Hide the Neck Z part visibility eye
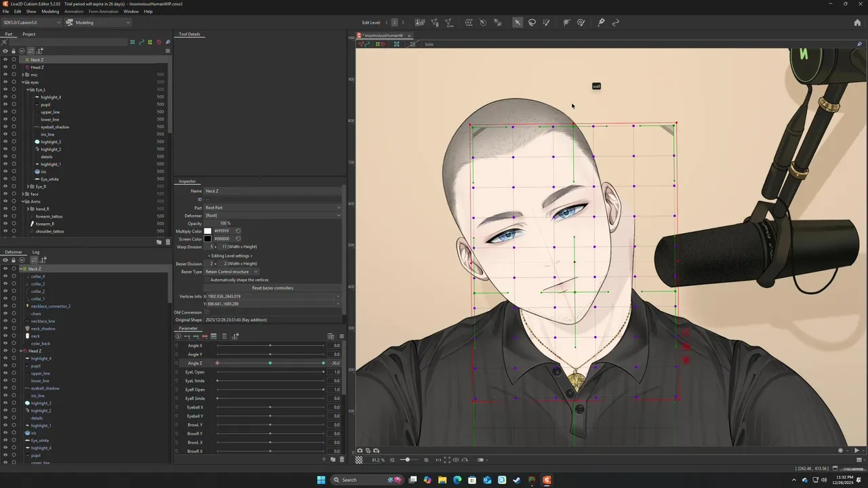The height and width of the screenshot is (488, 868). [5, 60]
